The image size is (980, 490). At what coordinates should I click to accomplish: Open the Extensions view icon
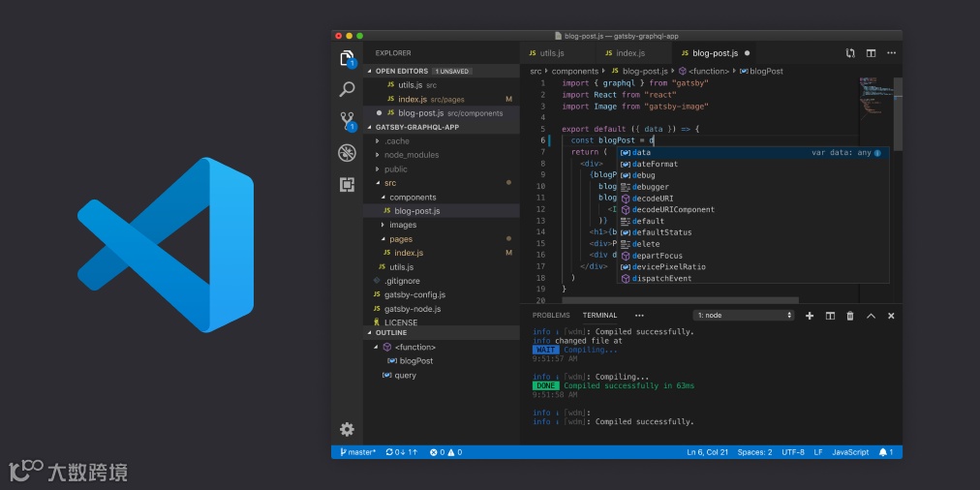347,184
